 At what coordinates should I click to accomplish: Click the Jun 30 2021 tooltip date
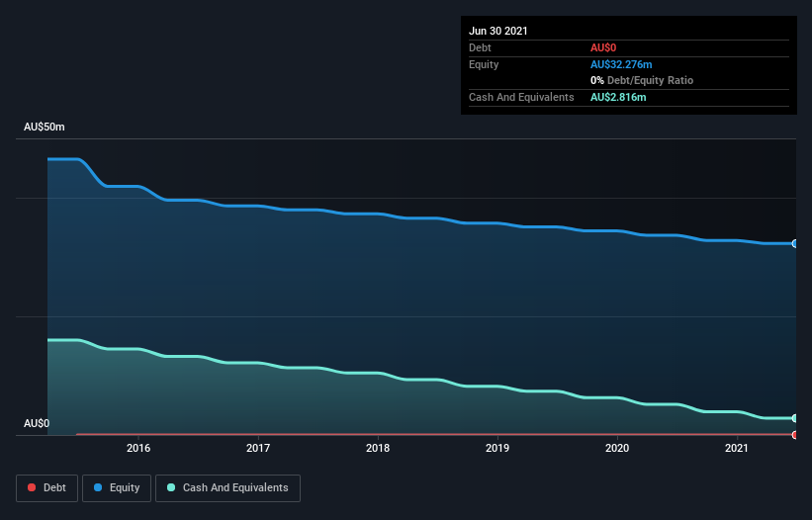pyautogui.click(x=498, y=31)
